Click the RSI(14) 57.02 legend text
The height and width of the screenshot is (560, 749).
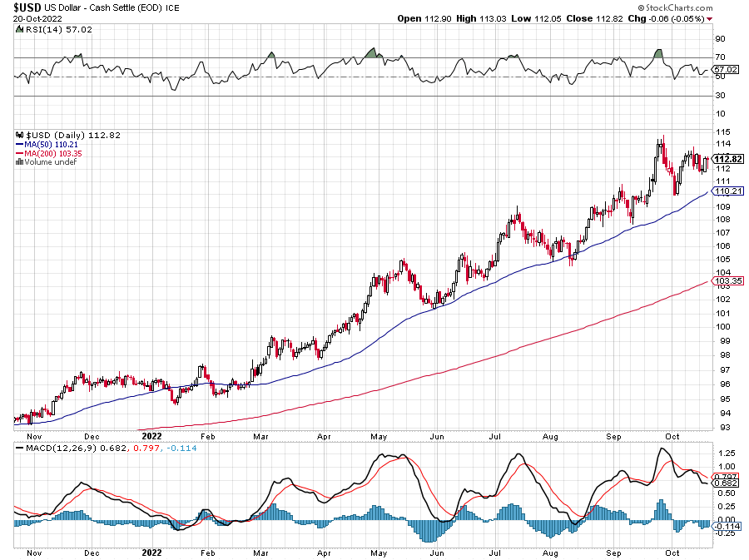(x=58, y=29)
